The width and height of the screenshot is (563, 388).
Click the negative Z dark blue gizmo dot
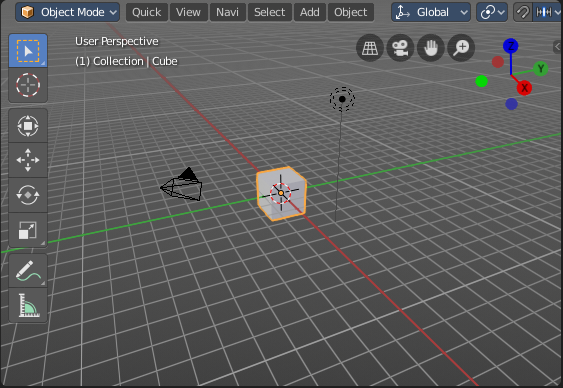click(511, 104)
